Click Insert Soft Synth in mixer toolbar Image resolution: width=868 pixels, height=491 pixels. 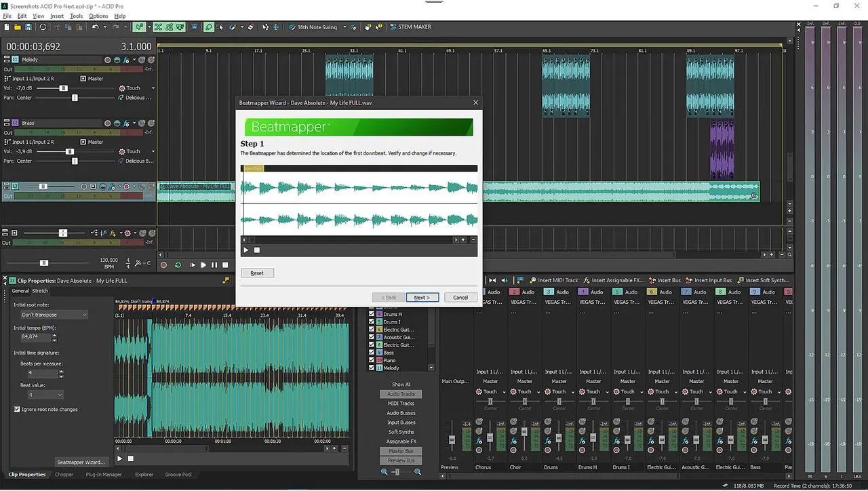pos(762,280)
